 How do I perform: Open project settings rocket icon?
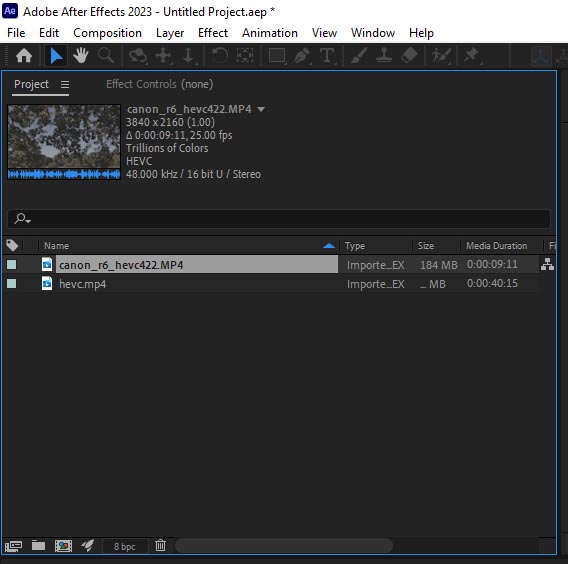click(x=88, y=545)
